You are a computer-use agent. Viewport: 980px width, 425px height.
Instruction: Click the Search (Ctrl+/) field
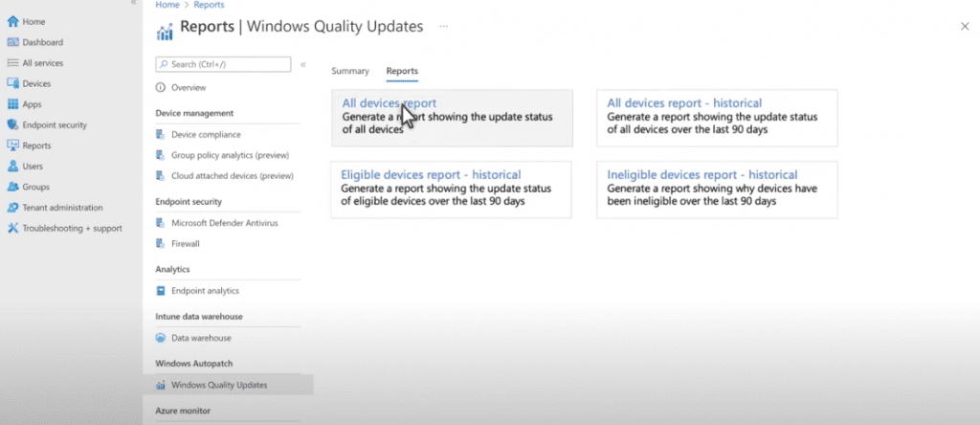click(x=223, y=64)
